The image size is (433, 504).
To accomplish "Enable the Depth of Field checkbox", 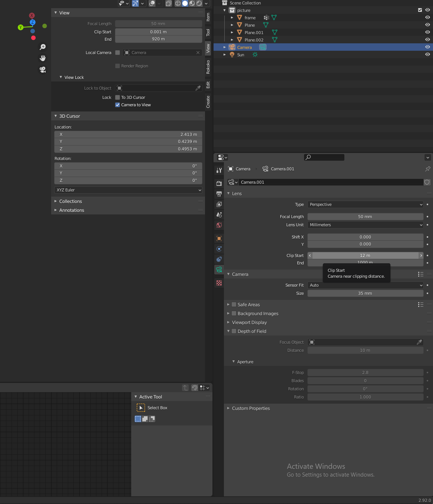I will [234, 331].
